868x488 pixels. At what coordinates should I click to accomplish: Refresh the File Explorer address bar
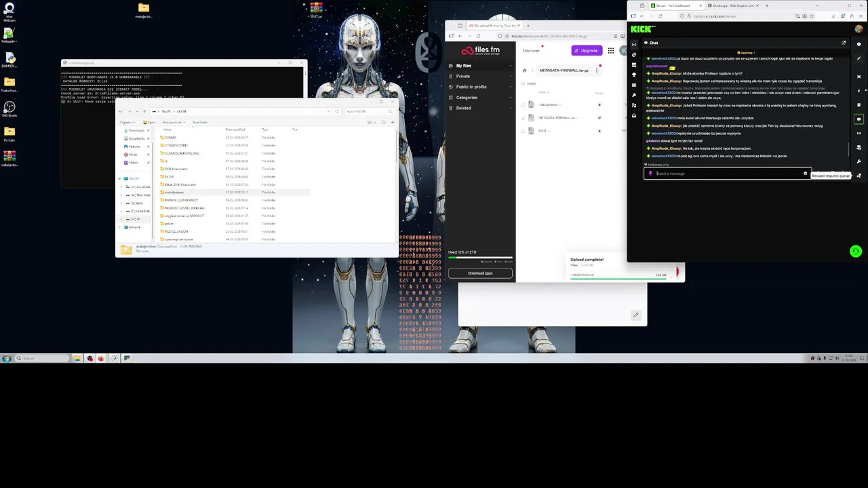point(337,111)
